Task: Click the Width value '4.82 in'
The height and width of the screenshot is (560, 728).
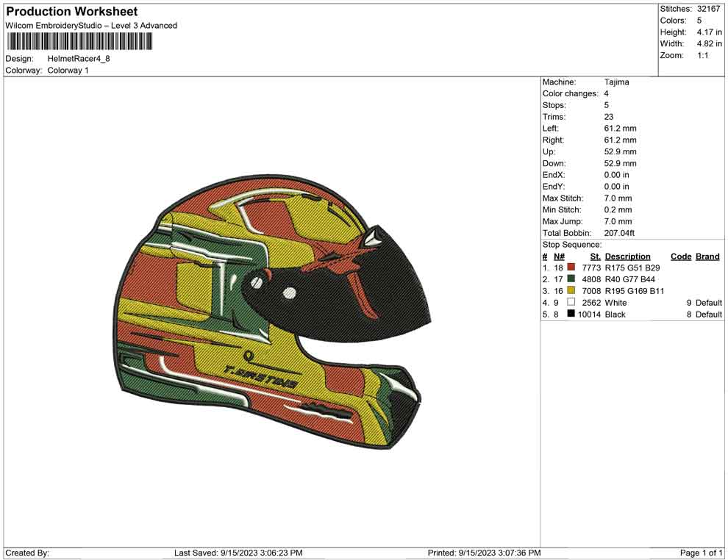Action: [709, 43]
